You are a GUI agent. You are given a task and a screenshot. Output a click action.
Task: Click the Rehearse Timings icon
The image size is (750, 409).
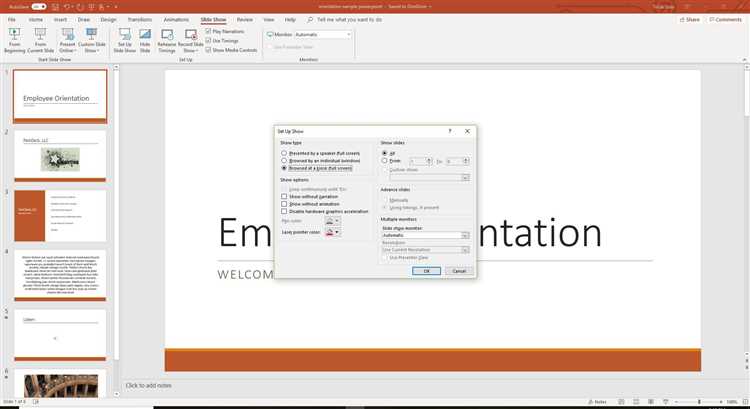coord(166,35)
